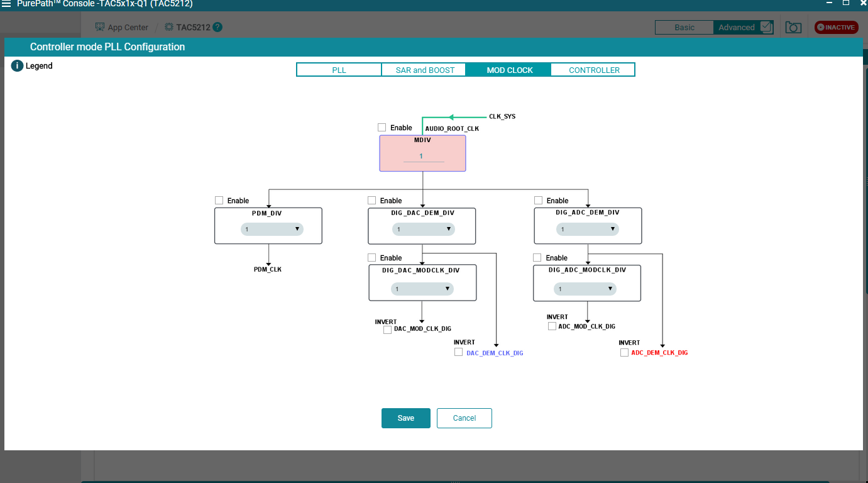Click the camera snapshot icon
The image size is (868, 483).
click(x=793, y=27)
